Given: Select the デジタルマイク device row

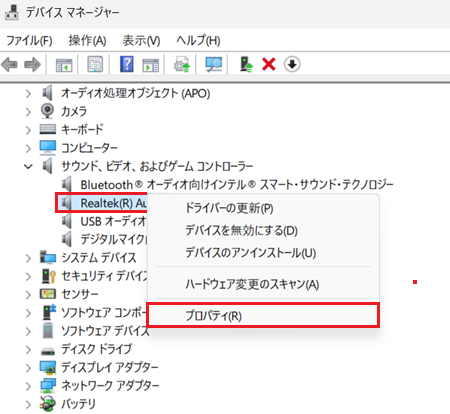Looking at the screenshot, I should coord(113,239).
